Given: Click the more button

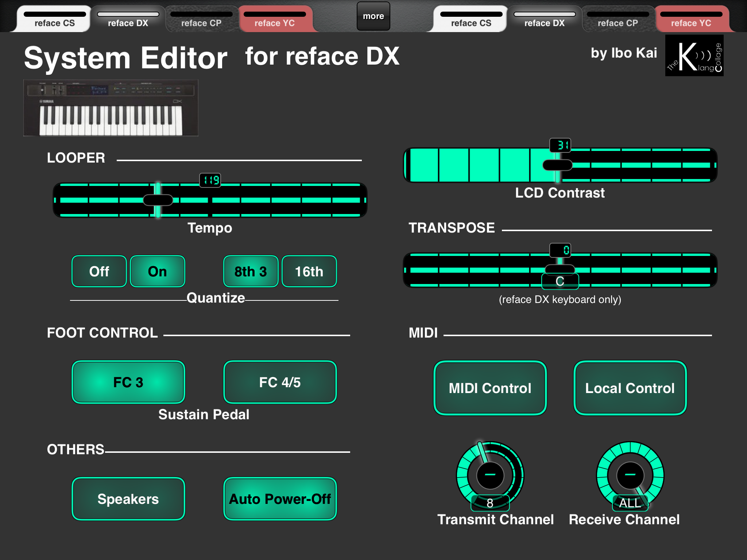Looking at the screenshot, I should pyautogui.click(x=373, y=16).
